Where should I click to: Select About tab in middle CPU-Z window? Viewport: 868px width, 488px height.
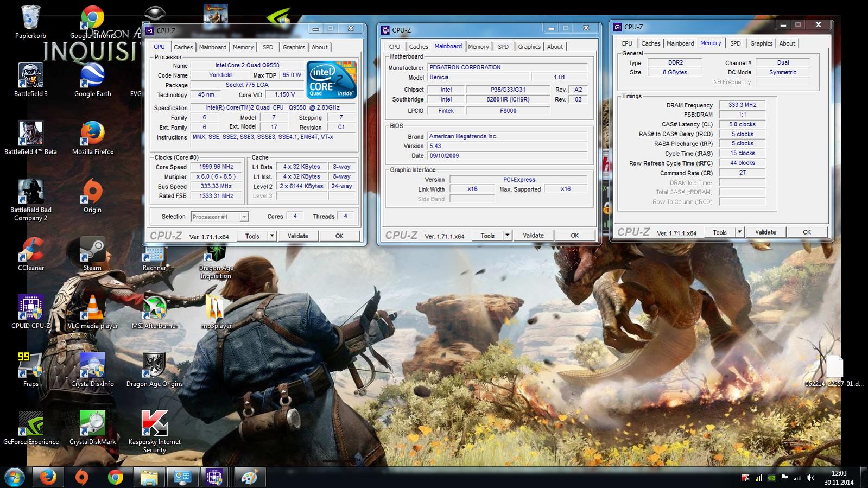point(555,47)
